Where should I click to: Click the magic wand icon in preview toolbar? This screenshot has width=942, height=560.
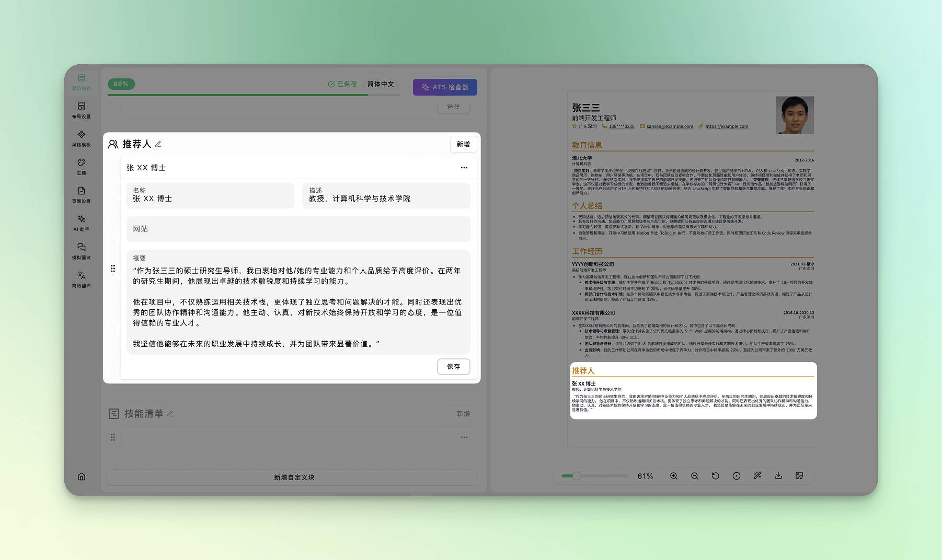point(757,476)
